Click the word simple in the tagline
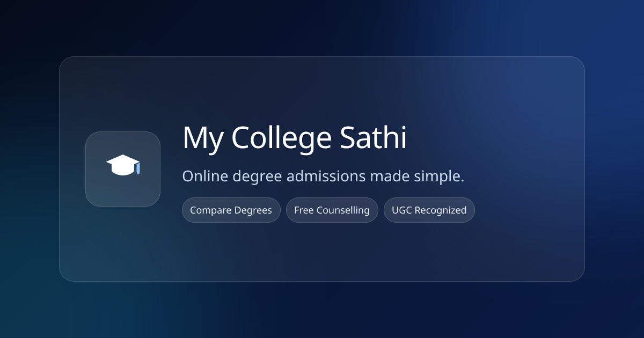The width and height of the screenshot is (644, 338). 442,176
